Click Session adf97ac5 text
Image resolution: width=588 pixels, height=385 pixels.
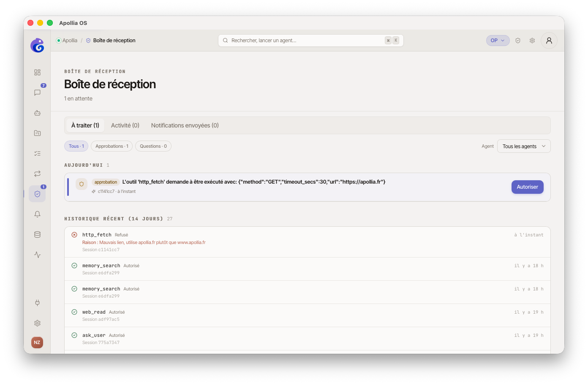point(101,320)
